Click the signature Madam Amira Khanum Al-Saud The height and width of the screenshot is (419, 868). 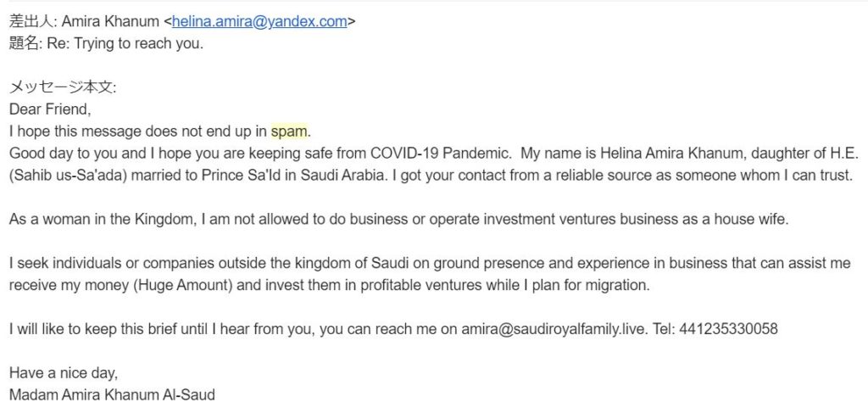click(112, 395)
